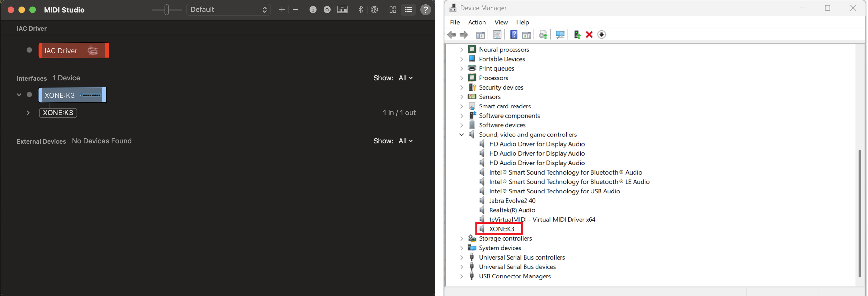This screenshot has height=296, width=868.
Task: Click the add device plus icon in MIDI Studio
Action: [282, 10]
